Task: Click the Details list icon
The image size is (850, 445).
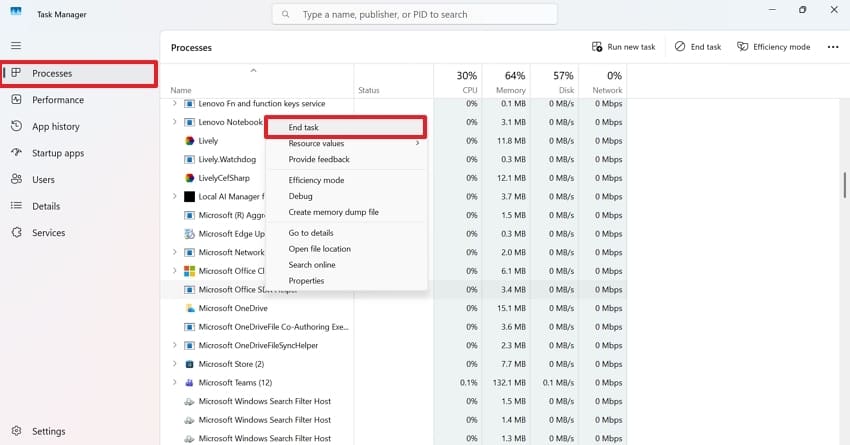Action: 16,206
